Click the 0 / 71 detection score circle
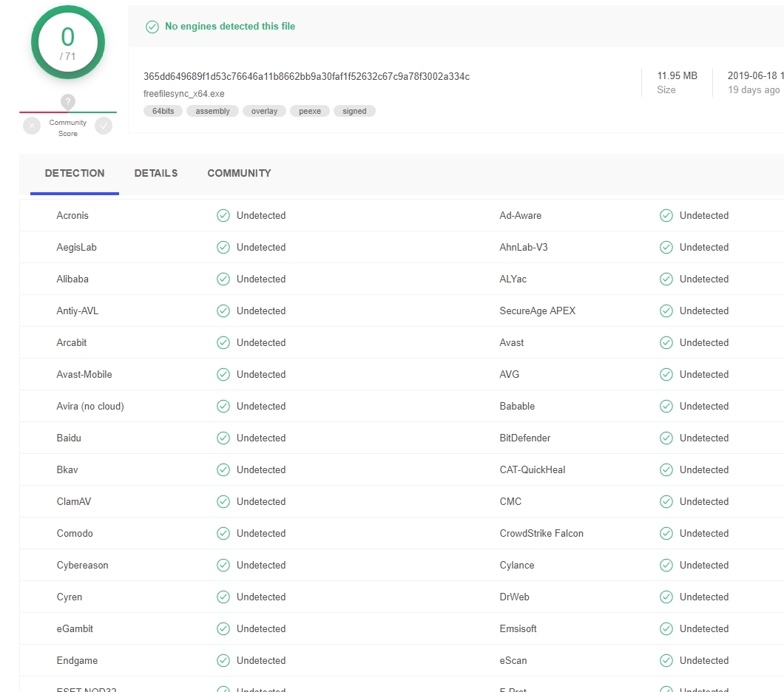Image resolution: width=784 pixels, height=692 pixels. (68, 42)
